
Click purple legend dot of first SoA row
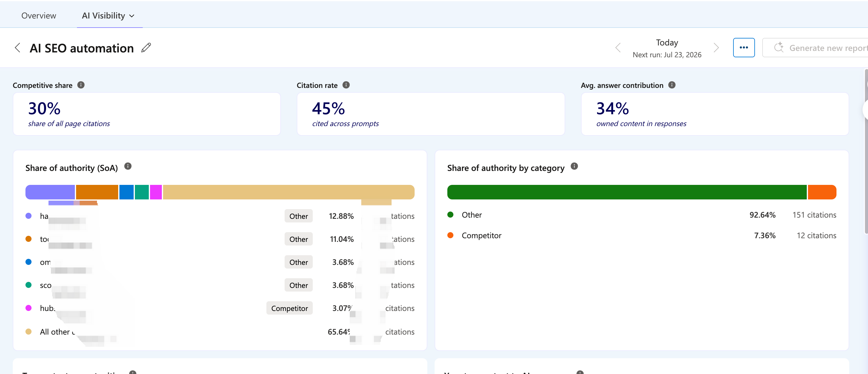[x=29, y=216]
